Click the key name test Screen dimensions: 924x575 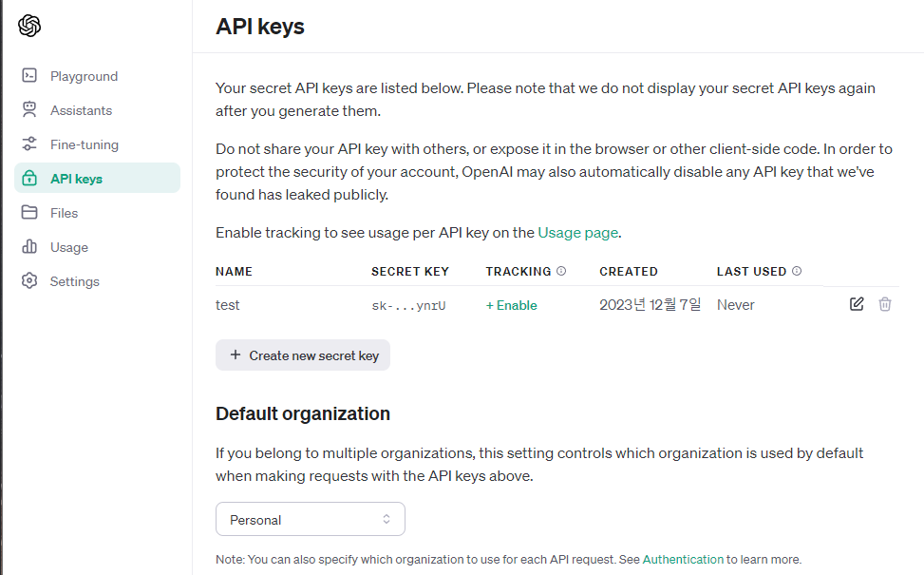(228, 305)
